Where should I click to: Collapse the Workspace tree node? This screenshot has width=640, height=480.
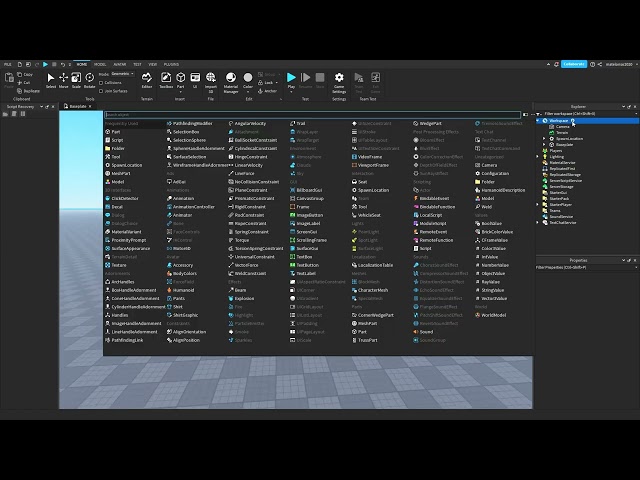(538, 121)
